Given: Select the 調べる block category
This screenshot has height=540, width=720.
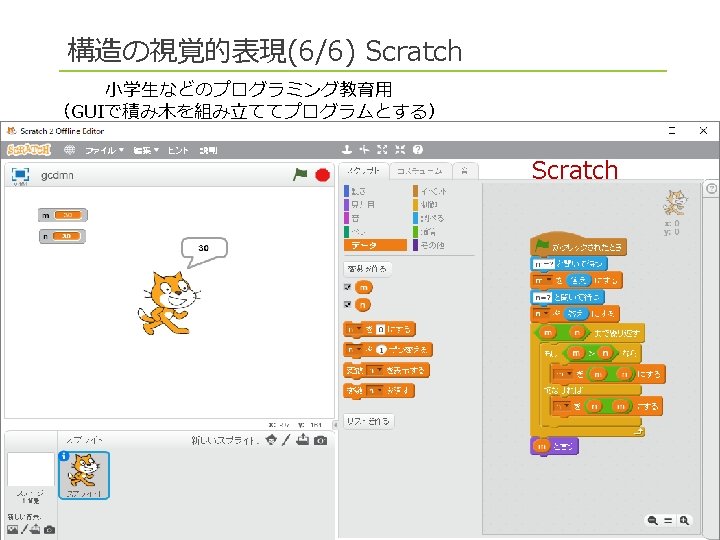Looking at the screenshot, I should (x=428, y=218).
